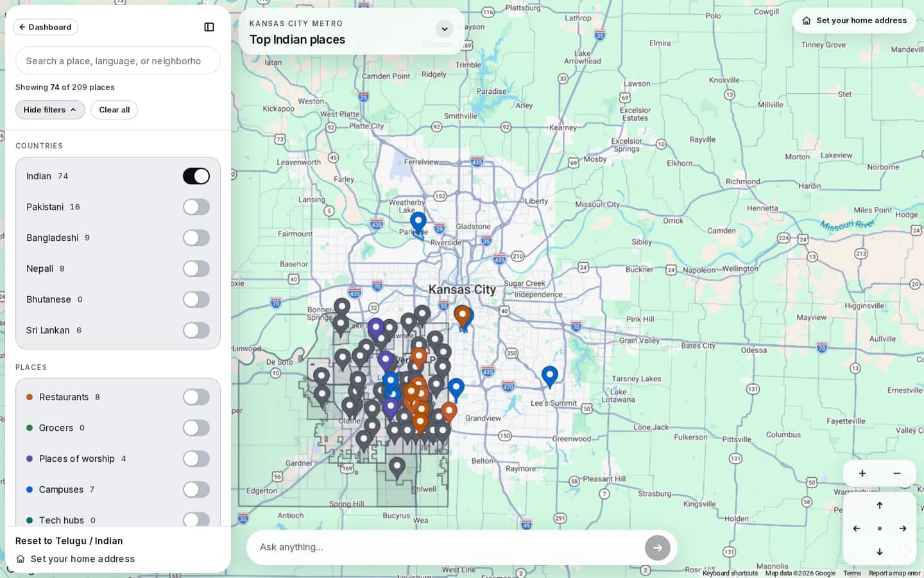Enable the Bhutanese toggle

coord(196,299)
